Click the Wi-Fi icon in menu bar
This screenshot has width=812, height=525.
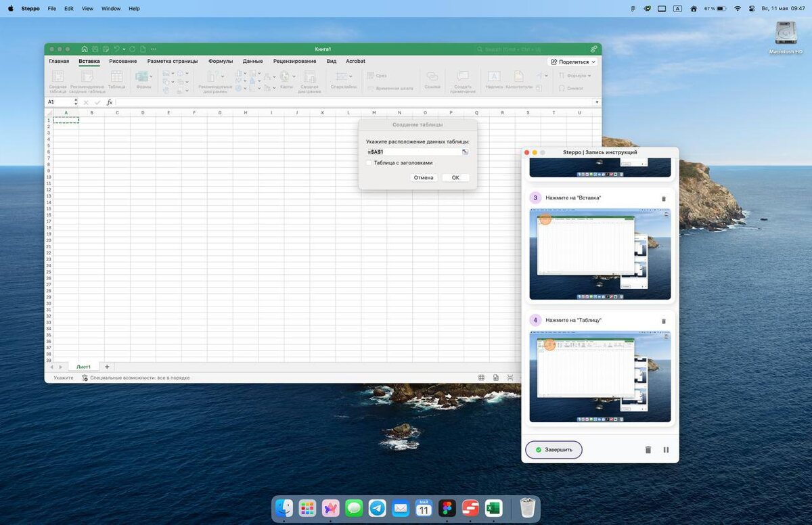point(737,9)
